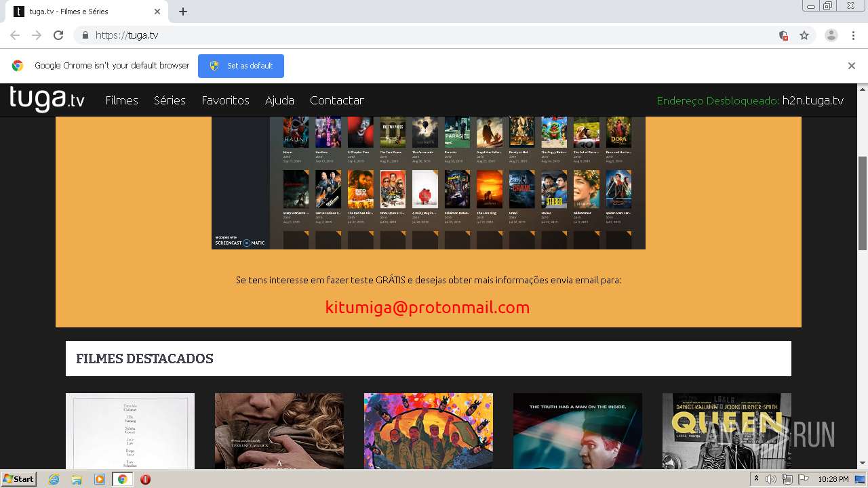Open the Chrome profile avatar menu
The width and height of the screenshot is (868, 488).
(831, 35)
